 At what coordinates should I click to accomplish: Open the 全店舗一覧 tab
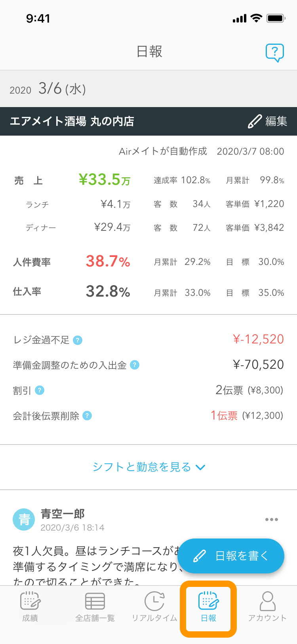tap(95, 606)
